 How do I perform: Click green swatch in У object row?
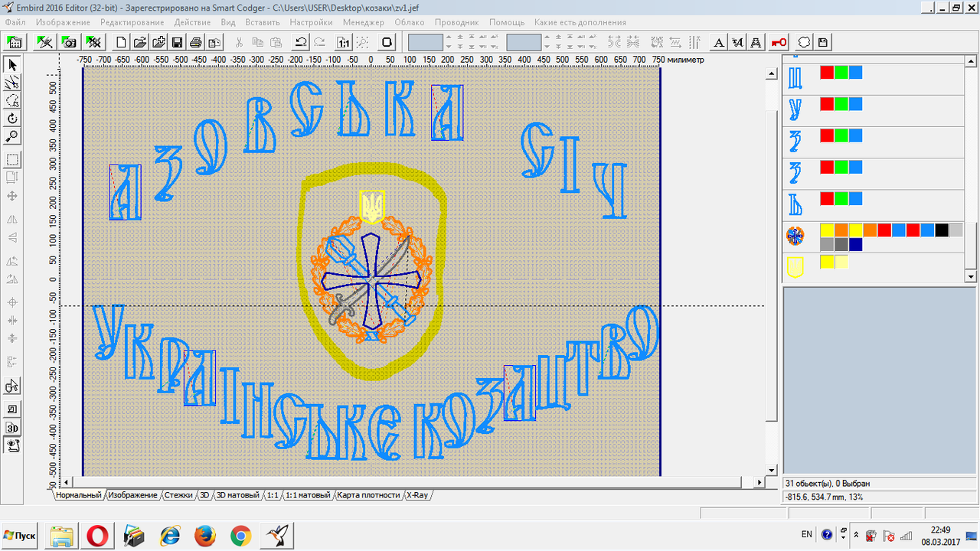(841, 104)
